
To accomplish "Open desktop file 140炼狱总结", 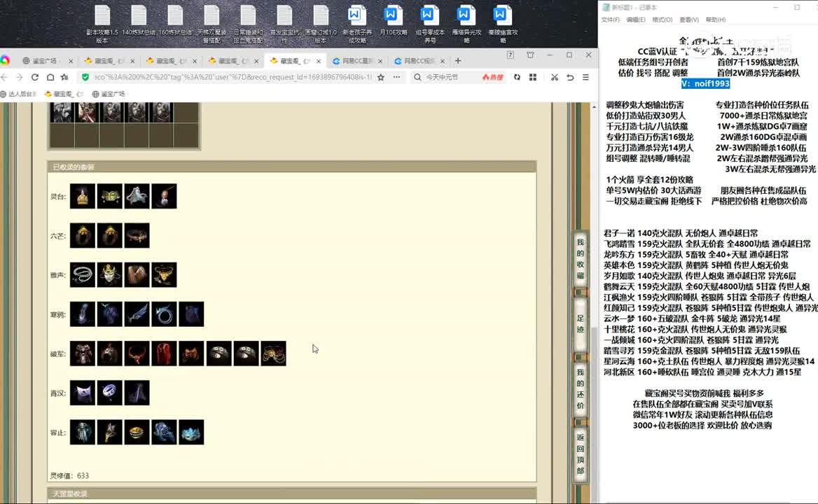I will 138,21.
